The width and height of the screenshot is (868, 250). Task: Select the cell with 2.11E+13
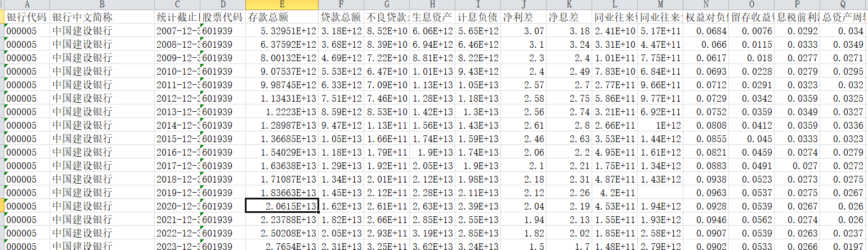[x=478, y=192]
